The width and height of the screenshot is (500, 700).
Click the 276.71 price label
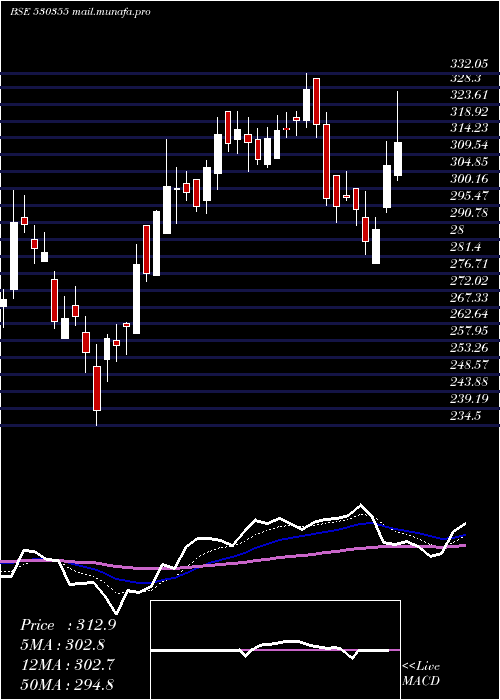pos(469,264)
